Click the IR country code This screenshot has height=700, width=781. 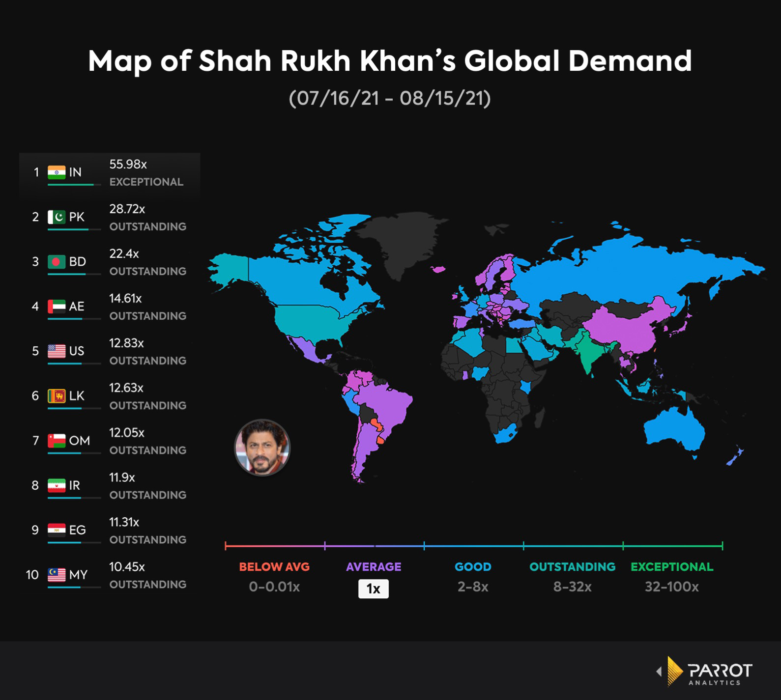[x=75, y=485]
